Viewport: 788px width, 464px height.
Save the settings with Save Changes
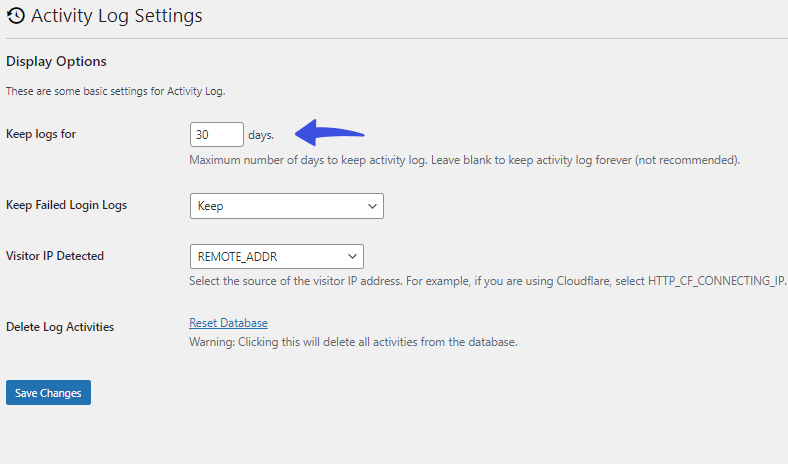pos(48,393)
